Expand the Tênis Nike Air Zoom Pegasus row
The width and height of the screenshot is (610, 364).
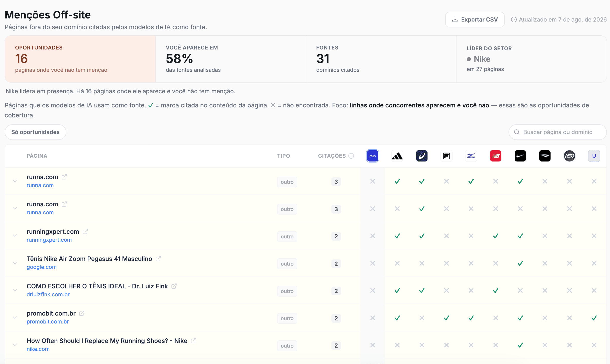pos(15,263)
